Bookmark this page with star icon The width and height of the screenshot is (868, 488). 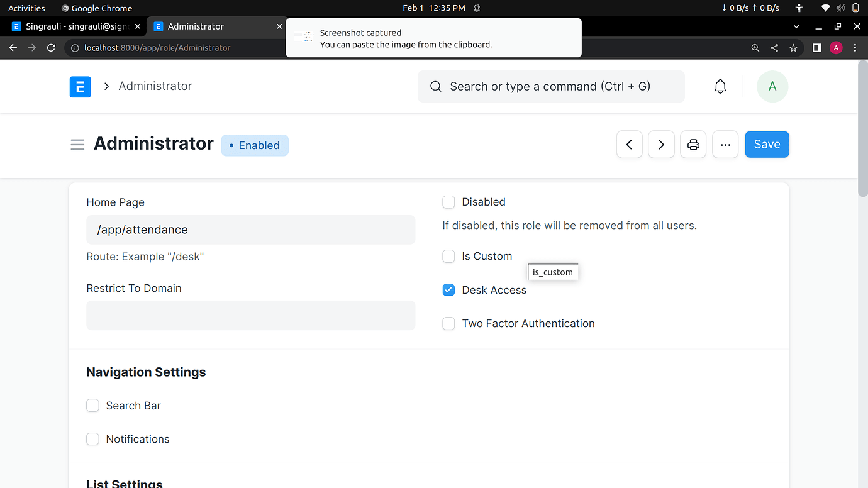click(x=793, y=48)
